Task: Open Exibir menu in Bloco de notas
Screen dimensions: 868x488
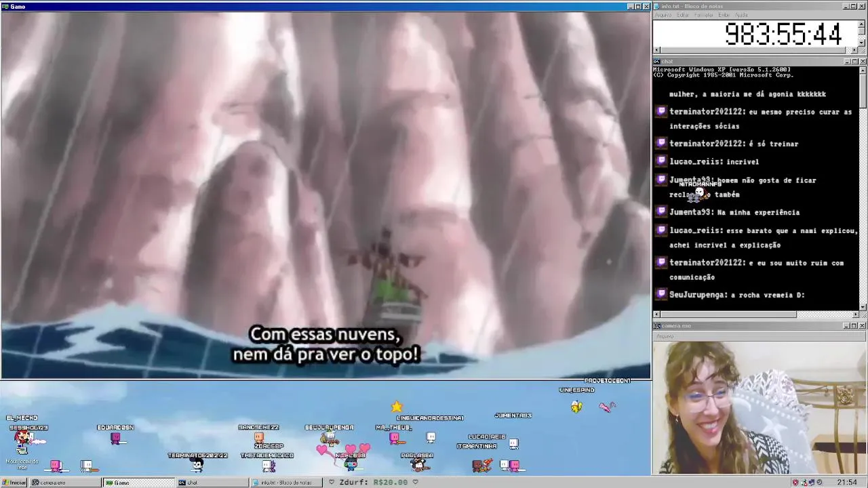Action: click(x=724, y=15)
